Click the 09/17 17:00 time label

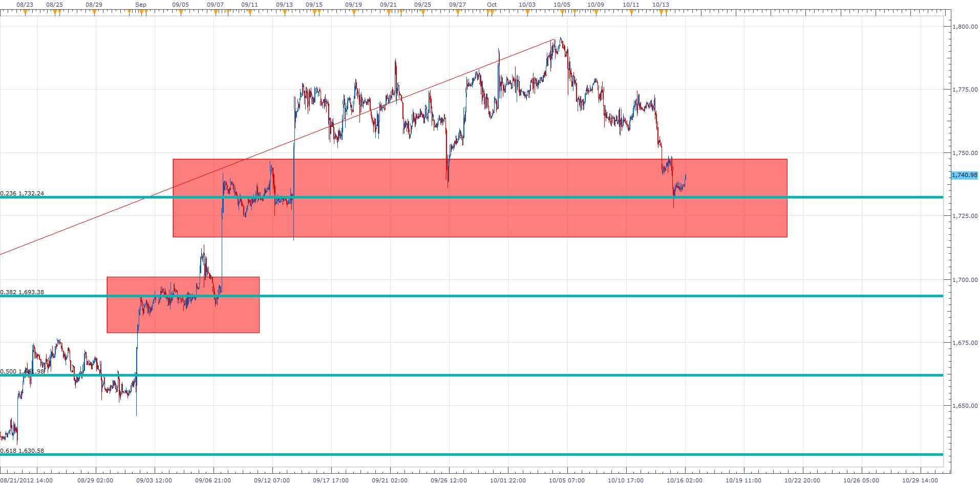(x=331, y=480)
